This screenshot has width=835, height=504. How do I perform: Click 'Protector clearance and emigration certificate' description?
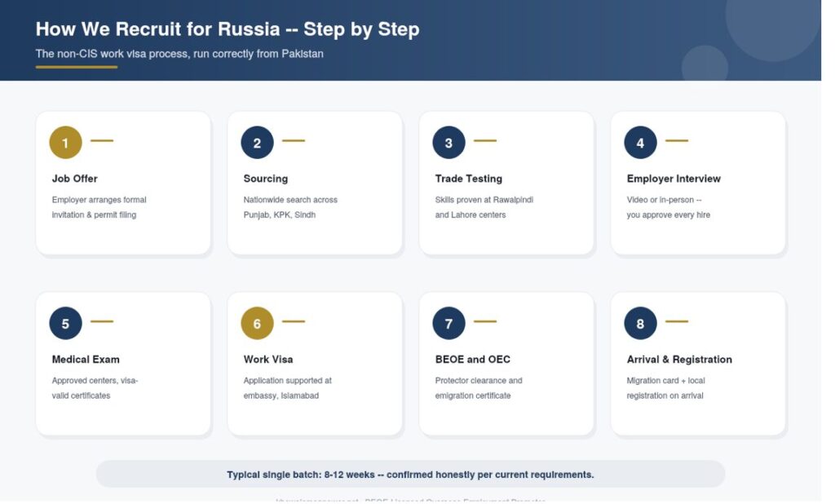pos(479,388)
